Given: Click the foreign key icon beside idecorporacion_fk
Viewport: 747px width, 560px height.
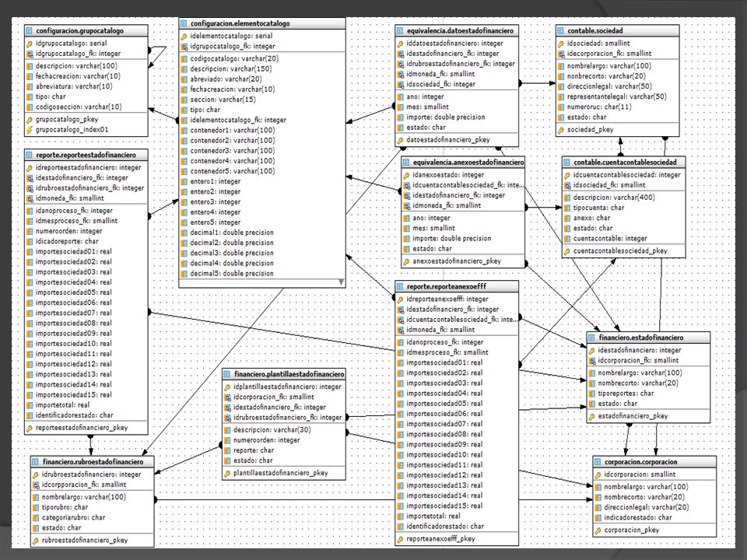Looking at the screenshot, I should coord(561,54).
